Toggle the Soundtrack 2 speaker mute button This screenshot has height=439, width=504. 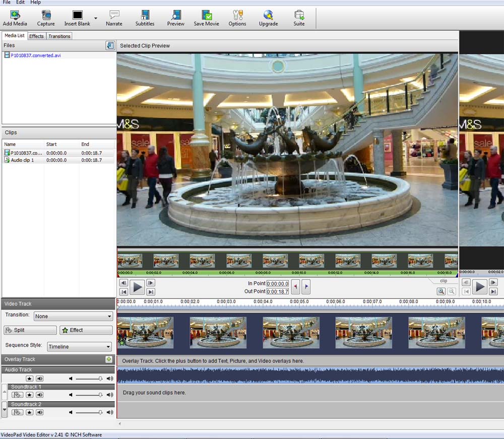click(x=39, y=412)
